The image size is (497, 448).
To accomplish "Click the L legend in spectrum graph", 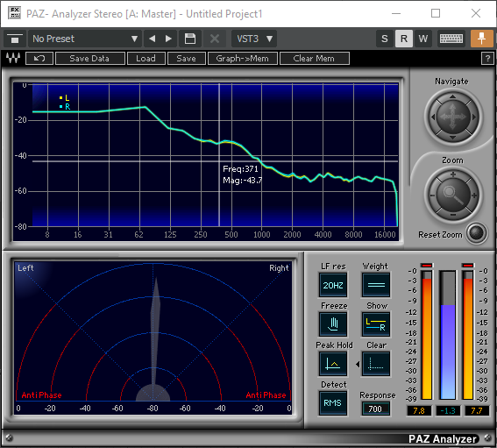I will (65, 97).
